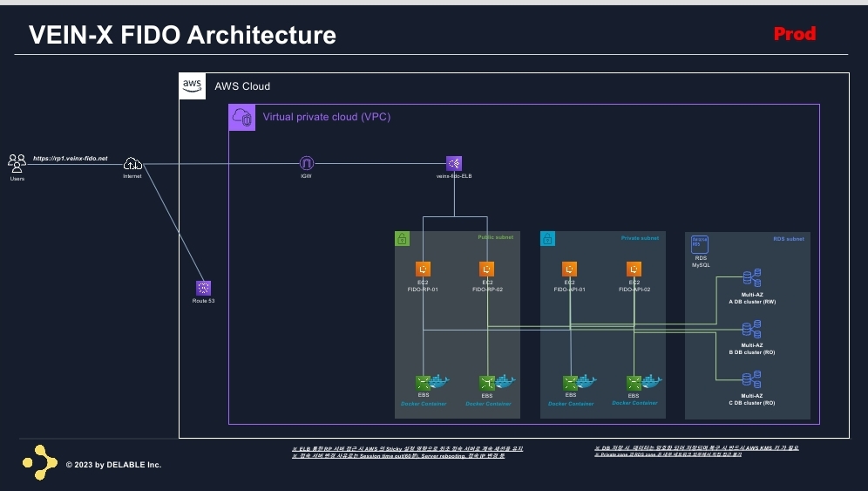Click the red Prod label
The width and height of the screenshot is (868, 491).
pos(795,34)
